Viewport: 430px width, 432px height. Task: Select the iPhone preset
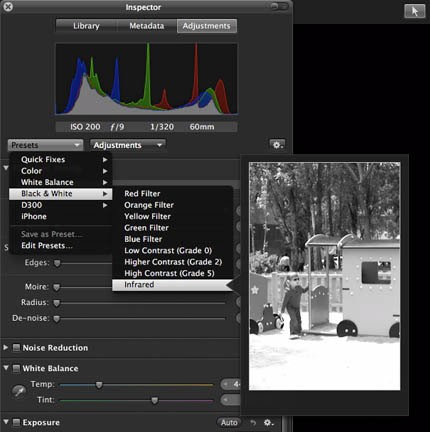pyautogui.click(x=61, y=216)
